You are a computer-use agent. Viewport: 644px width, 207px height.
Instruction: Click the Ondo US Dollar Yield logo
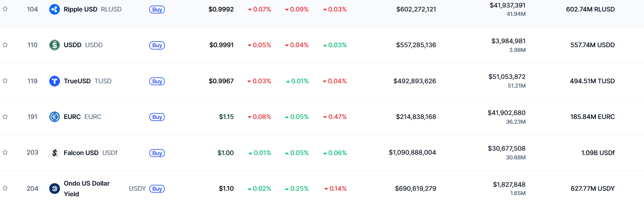coord(54,188)
